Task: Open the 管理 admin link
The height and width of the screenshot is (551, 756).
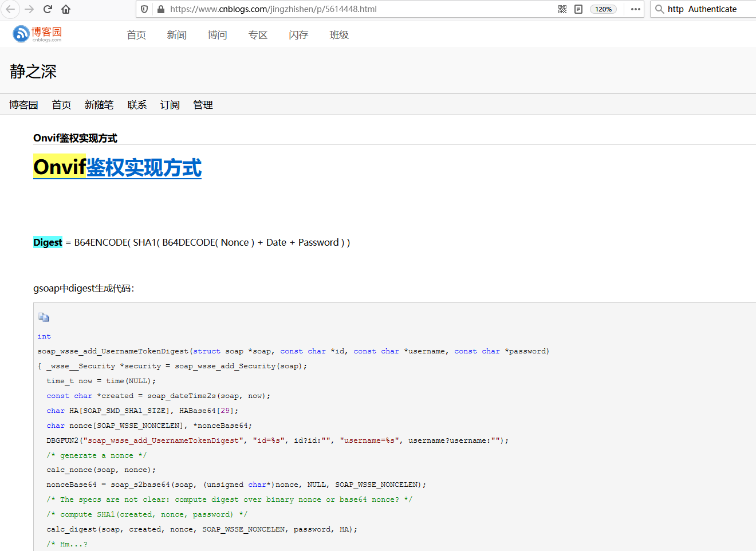Action: 203,105
